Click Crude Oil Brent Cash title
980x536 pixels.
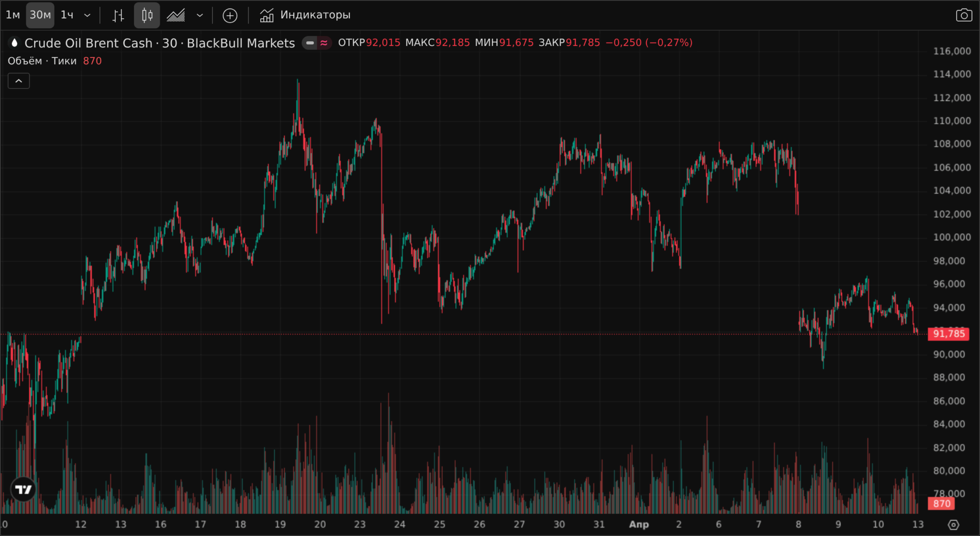pyautogui.click(x=88, y=43)
